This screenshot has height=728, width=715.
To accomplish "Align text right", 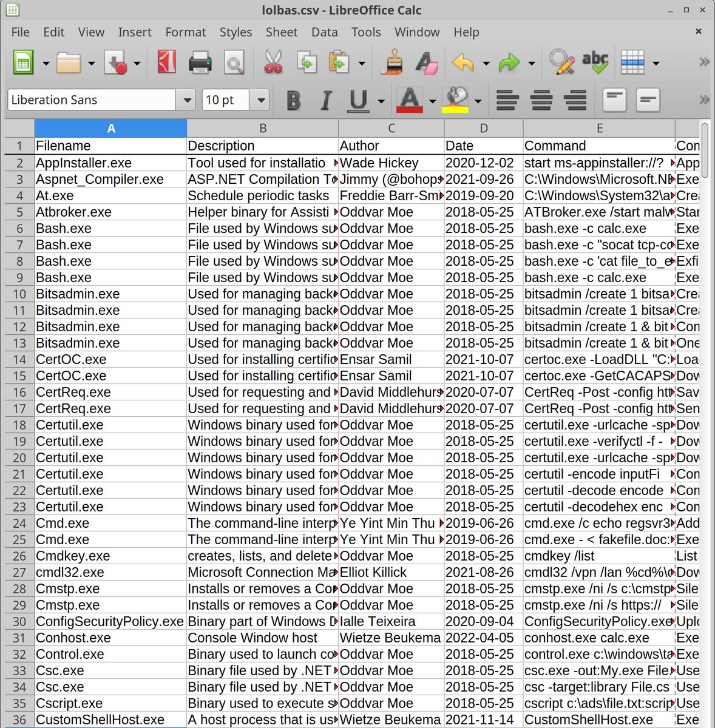I will [575, 100].
